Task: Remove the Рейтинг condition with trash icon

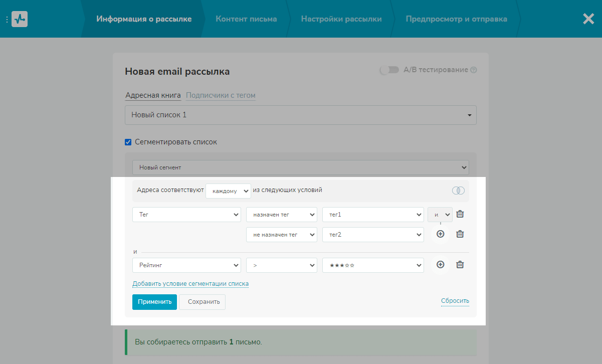Action: tap(460, 265)
